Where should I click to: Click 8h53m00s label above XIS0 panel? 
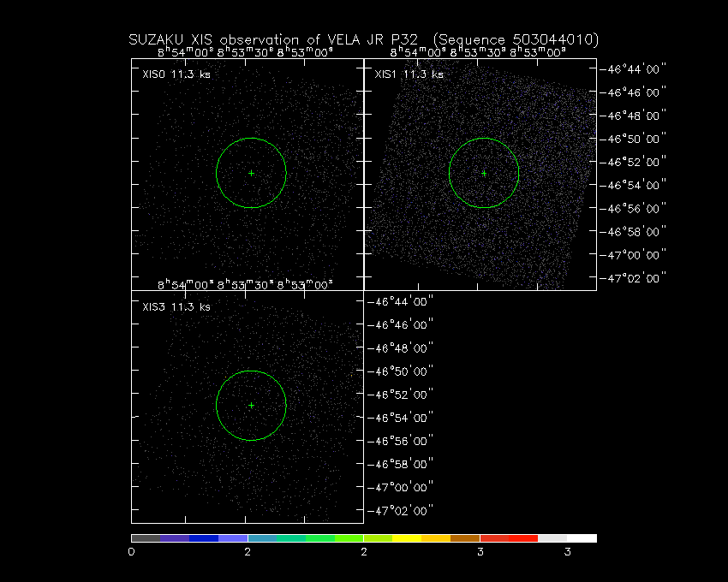click(305, 52)
